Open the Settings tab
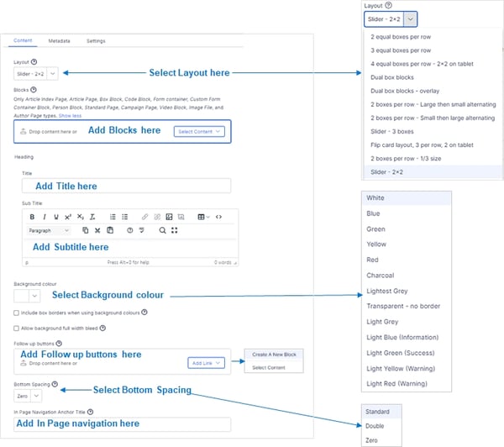 click(96, 40)
